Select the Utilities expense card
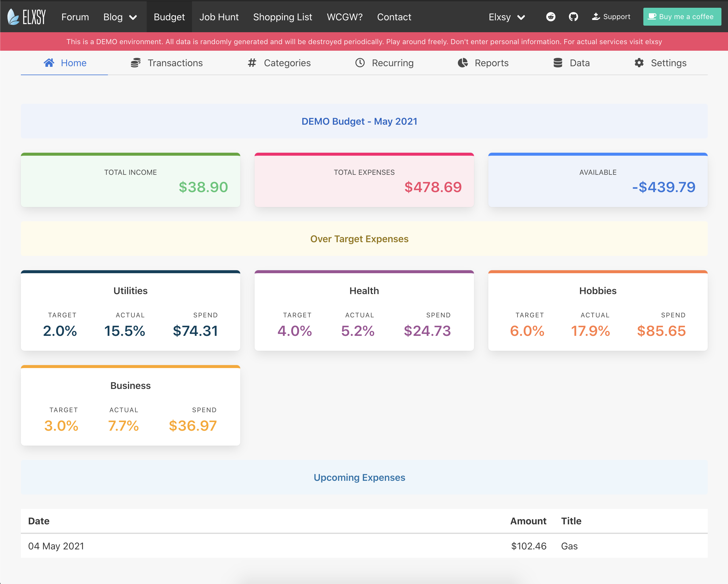This screenshot has height=584, width=728. 130,310
